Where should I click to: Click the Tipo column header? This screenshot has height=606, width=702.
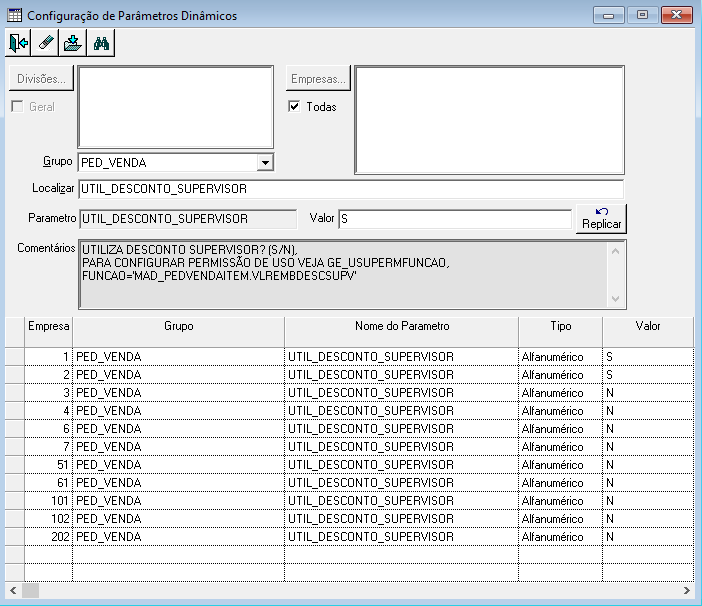pos(561,332)
